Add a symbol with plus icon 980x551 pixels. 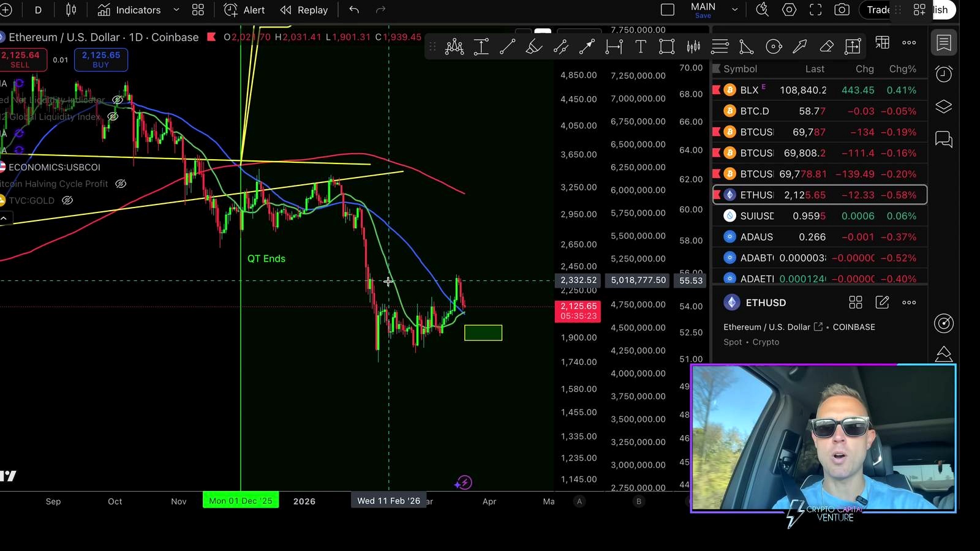pyautogui.click(x=6, y=10)
